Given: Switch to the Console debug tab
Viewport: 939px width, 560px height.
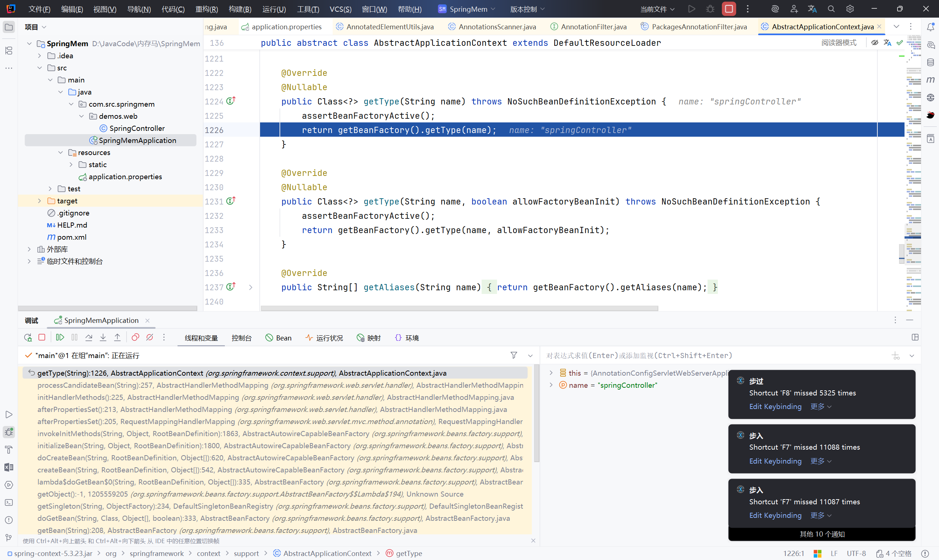Looking at the screenshot, I should click(241, 338).
